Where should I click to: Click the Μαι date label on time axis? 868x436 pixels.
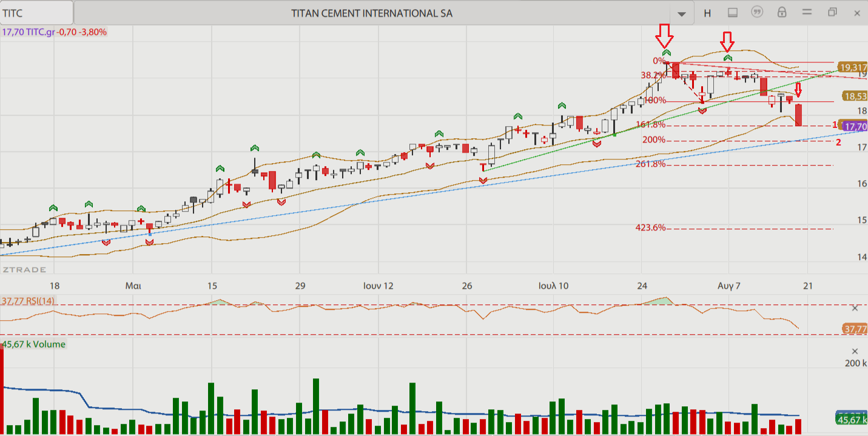click(133, 285)
